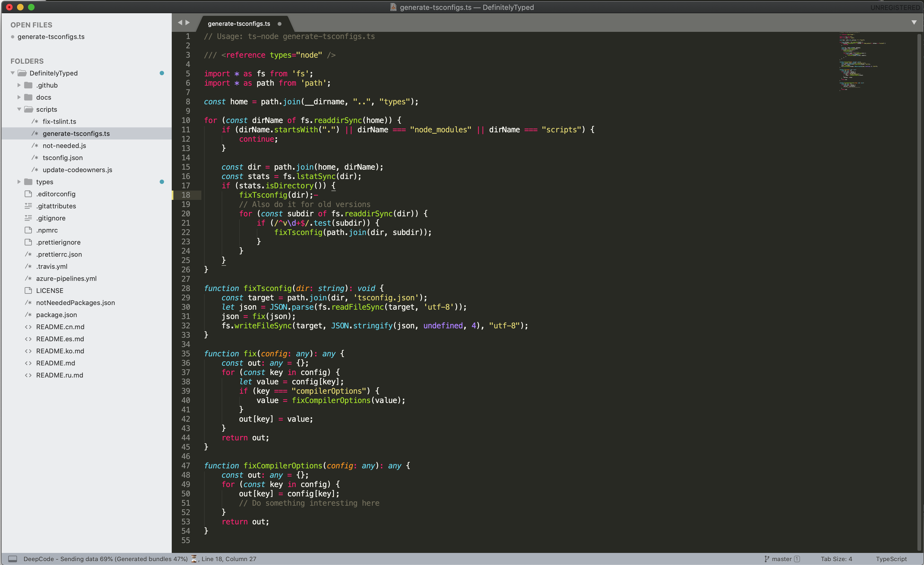Click the code icon beside azure-pipelines.yml

coord(28,278)
